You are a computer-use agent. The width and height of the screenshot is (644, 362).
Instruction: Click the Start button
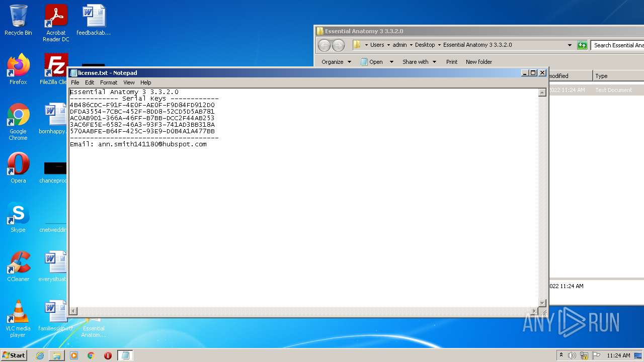14,355
